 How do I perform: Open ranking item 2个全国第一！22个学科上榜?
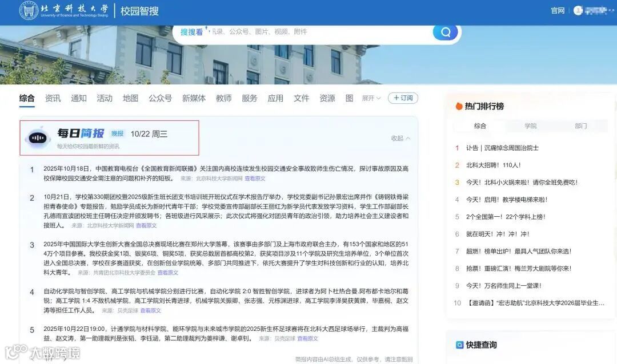[x=506, y=217]
